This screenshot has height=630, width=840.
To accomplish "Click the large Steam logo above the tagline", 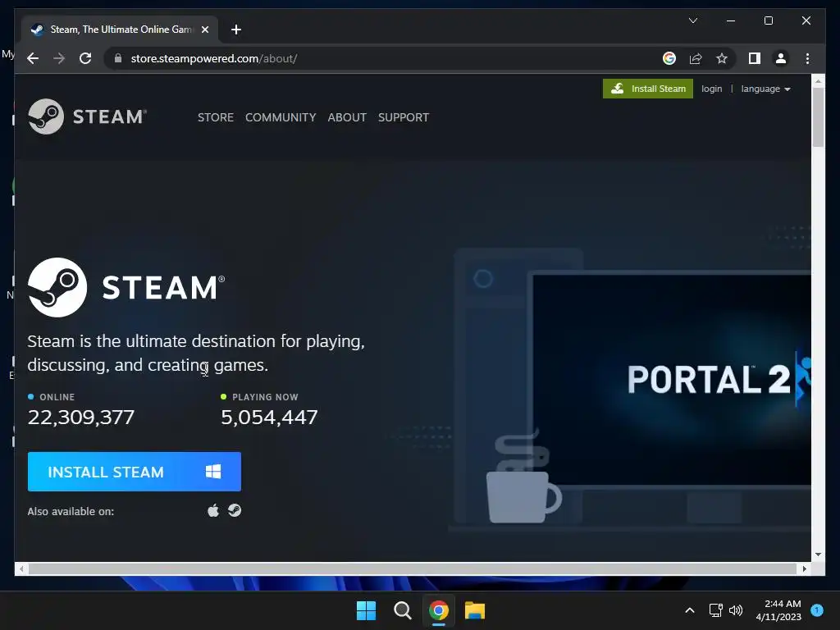I will tap(126, 287).
